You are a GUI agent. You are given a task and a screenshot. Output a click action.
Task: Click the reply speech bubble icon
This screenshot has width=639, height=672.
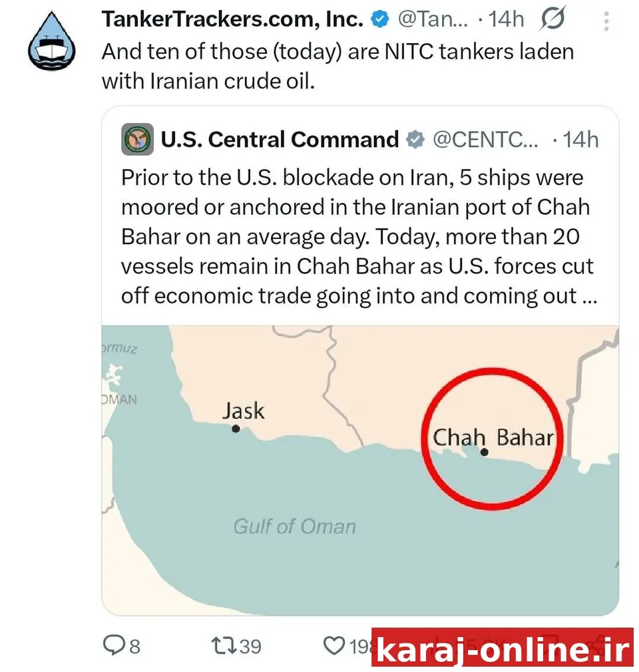point(114,645)
